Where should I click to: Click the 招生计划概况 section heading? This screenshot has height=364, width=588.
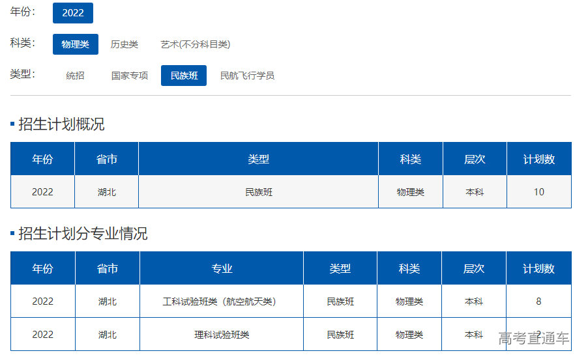(61, 124)
